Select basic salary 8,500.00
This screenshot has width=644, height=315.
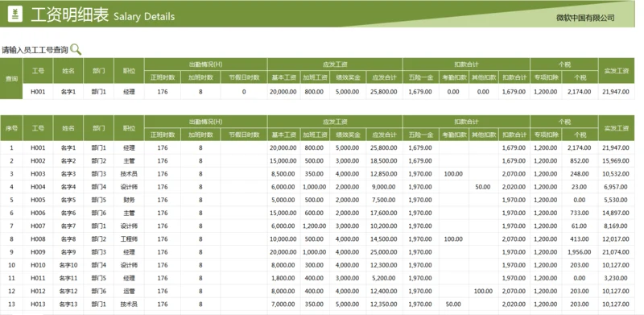pos(283,174)
